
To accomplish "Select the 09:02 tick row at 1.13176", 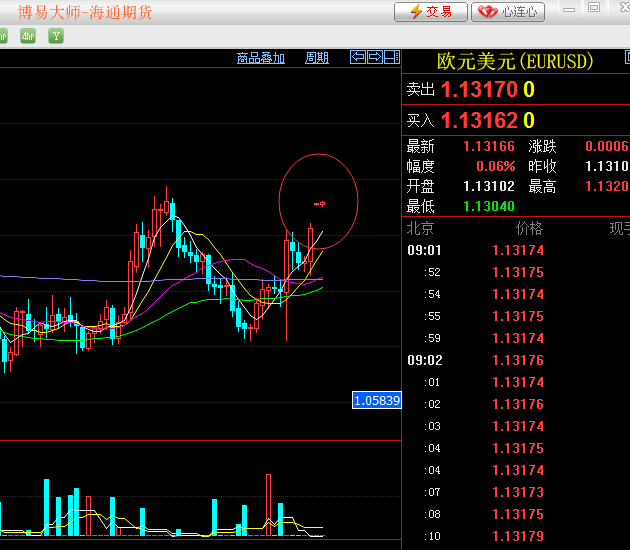I will (x=517, y=360).
